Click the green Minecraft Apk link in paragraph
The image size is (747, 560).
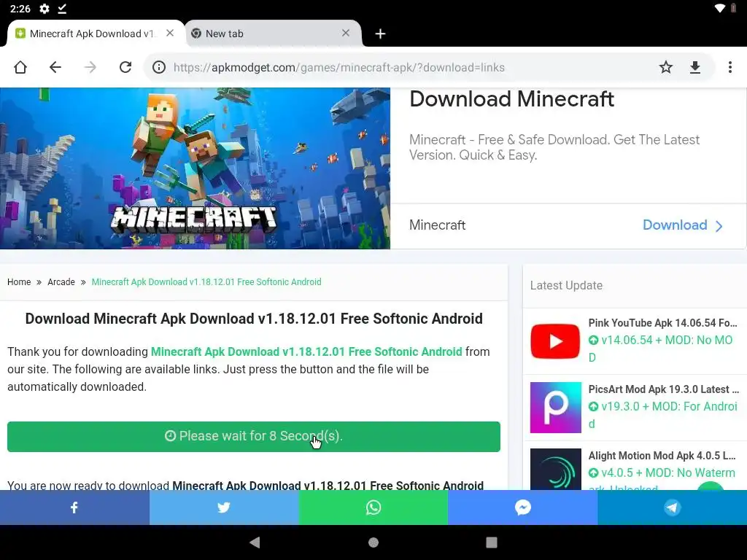tap(306, 352)
